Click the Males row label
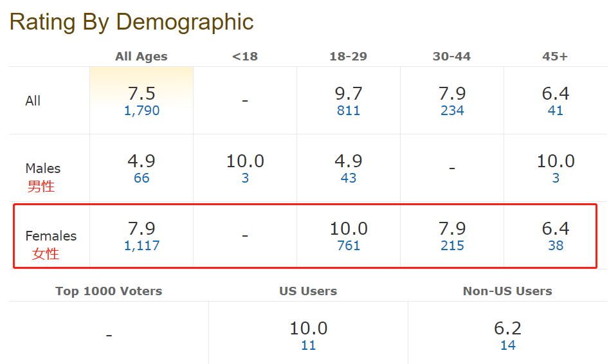Viewport: 609px width, 364px height. 42,168
